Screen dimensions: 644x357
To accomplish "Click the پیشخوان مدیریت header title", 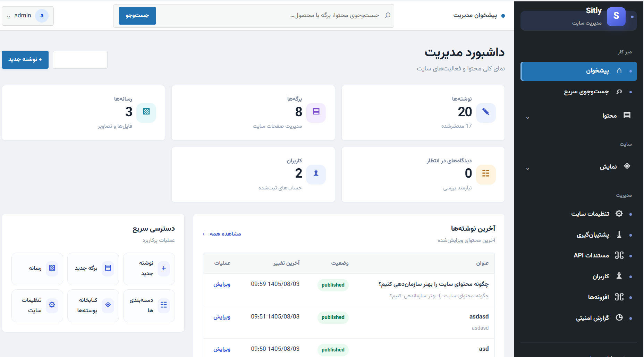I will (475, 15).
